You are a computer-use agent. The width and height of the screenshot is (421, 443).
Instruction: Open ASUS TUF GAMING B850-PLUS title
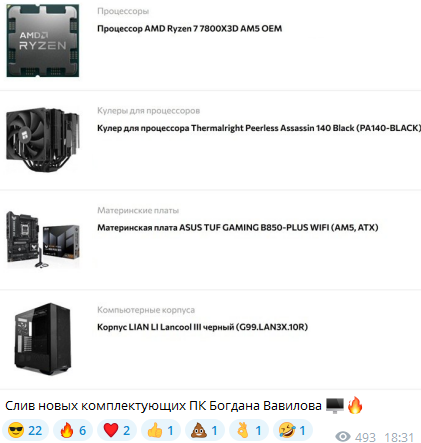(x=238, y=228)
